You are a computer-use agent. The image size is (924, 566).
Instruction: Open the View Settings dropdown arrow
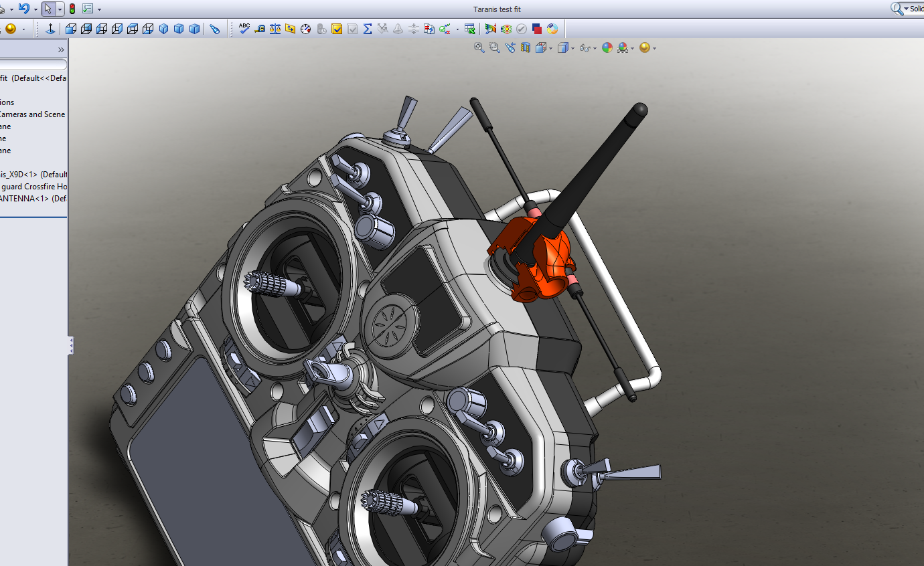(x=654, y=48)
